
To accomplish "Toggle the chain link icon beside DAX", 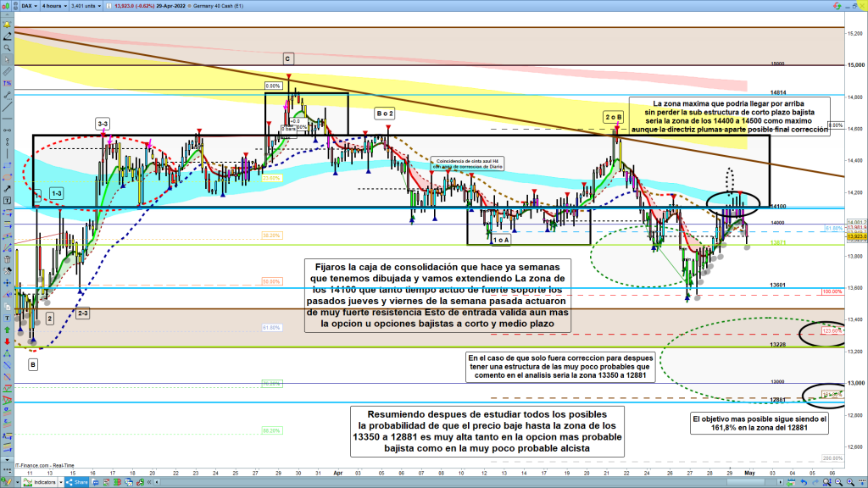I will click(15, 6).
